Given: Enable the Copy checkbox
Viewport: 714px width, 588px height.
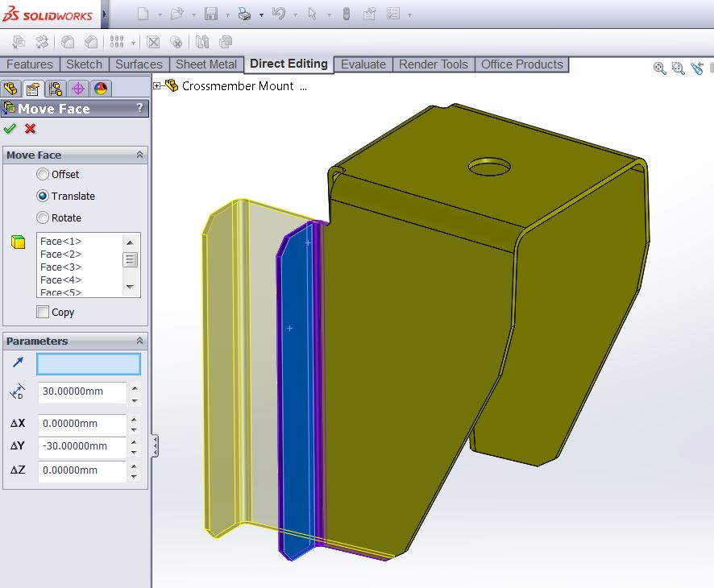Looking at the screenshot, I should [43, 312].
